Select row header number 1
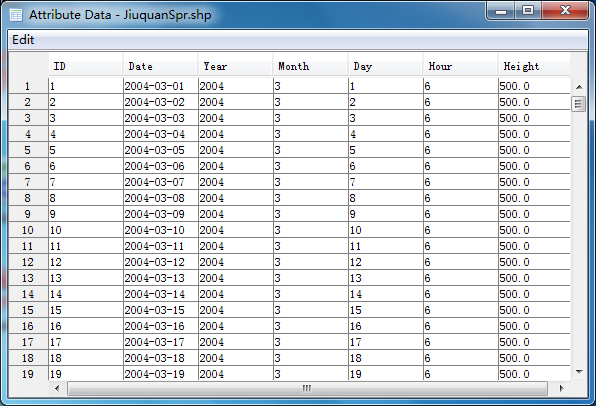 point(28,86)
